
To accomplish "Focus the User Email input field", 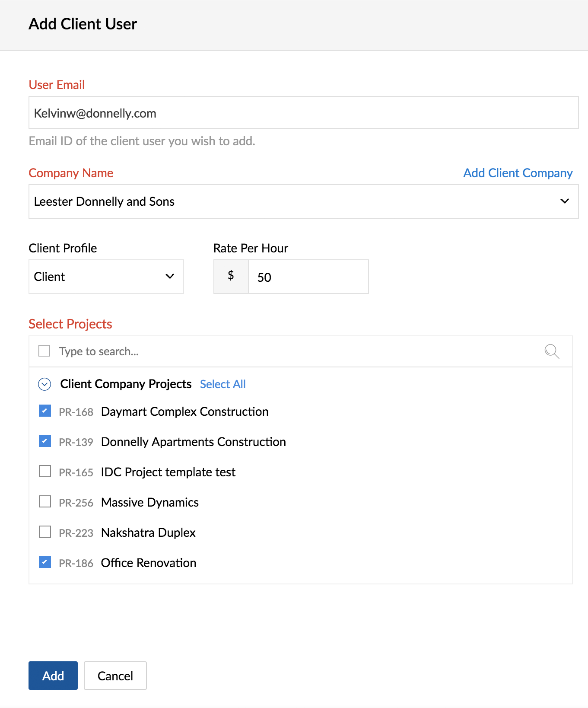I will tap(304, 112).
